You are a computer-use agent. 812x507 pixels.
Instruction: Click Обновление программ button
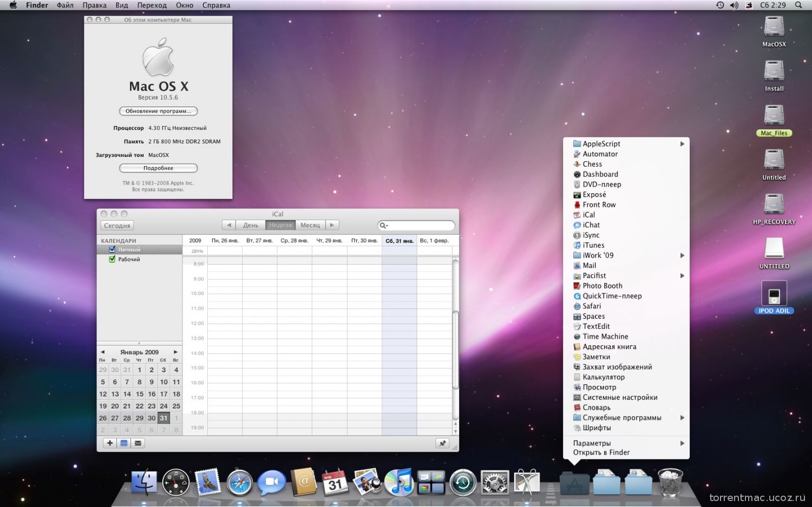[158, 111]
